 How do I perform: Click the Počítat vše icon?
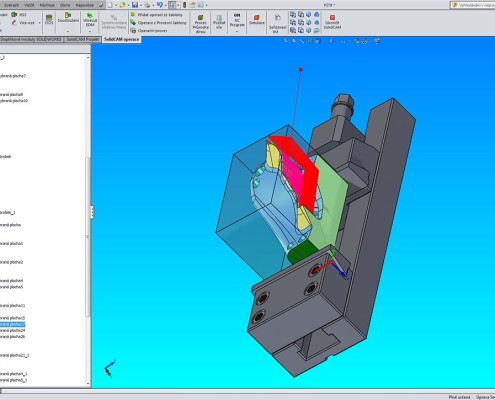point(219,21)
